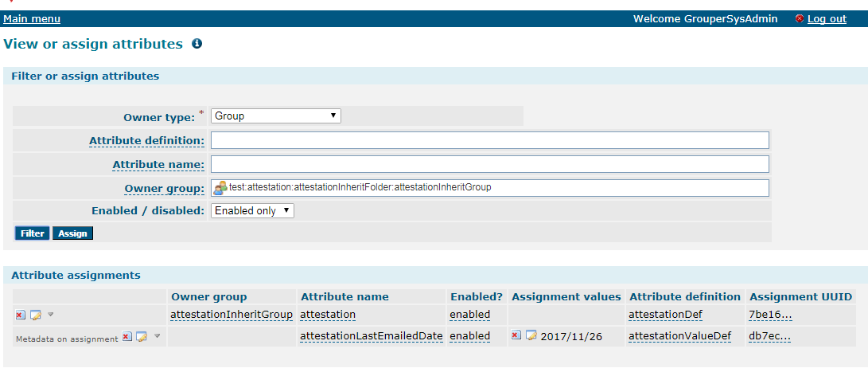Click the Log out link
868x380 pixels.
827,19
